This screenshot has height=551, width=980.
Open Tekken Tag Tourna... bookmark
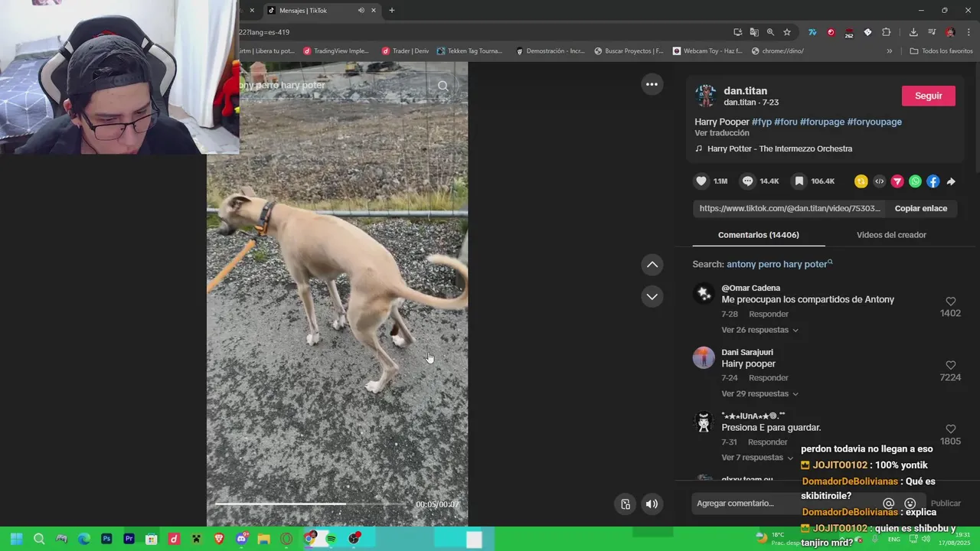469,51
